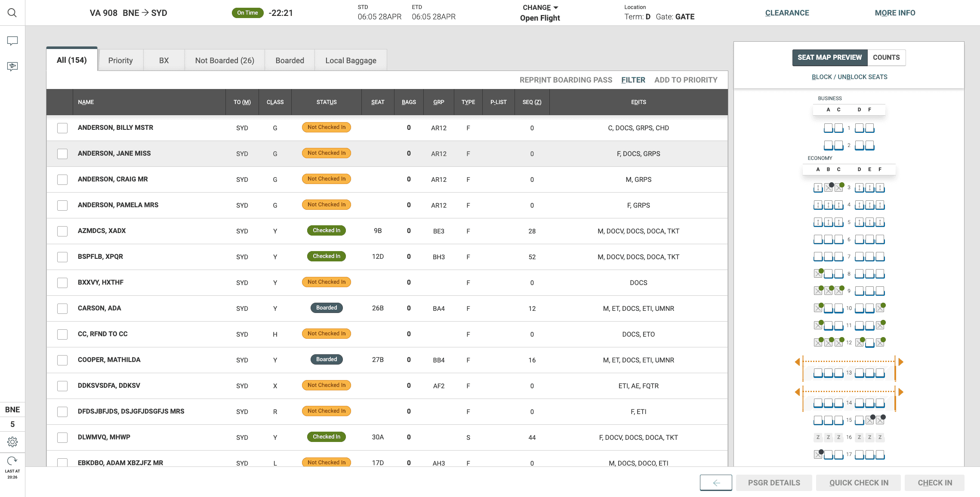Open settings gear in left sidebar
The image size is (980, 497).
tap(12, 442)
